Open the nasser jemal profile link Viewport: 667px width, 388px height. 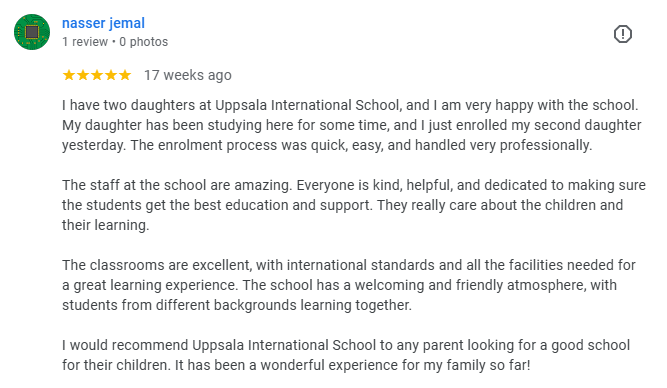pyautogui.click(x=103, y=23)
